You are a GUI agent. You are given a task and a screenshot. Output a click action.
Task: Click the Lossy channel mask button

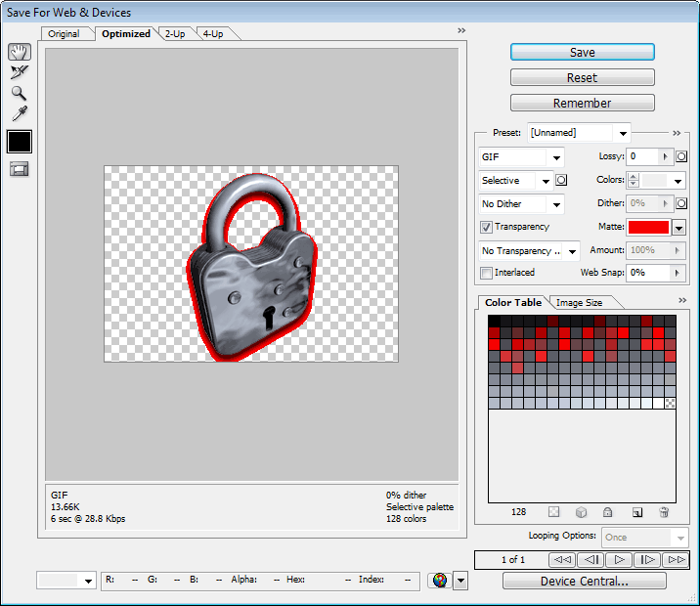681,156
